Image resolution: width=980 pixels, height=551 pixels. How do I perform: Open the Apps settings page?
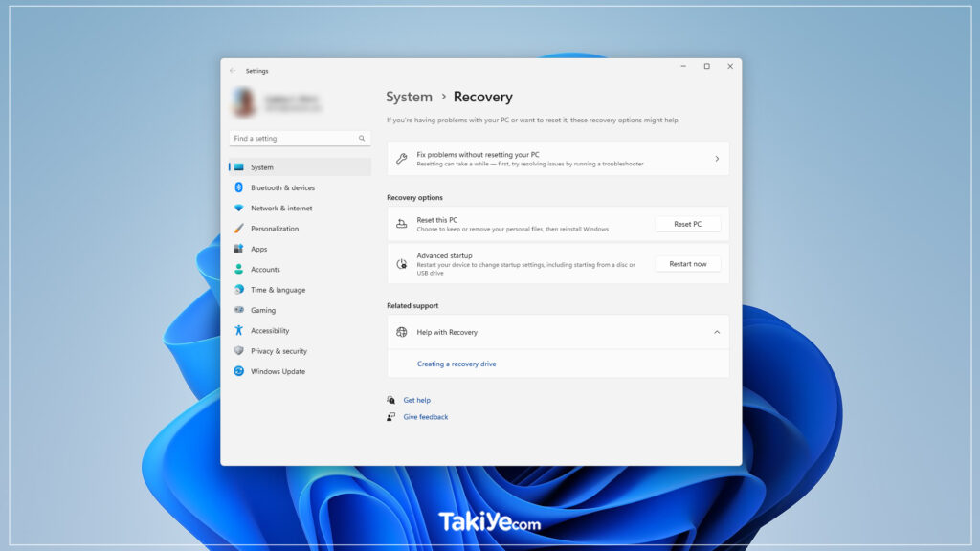click(300, 249)
